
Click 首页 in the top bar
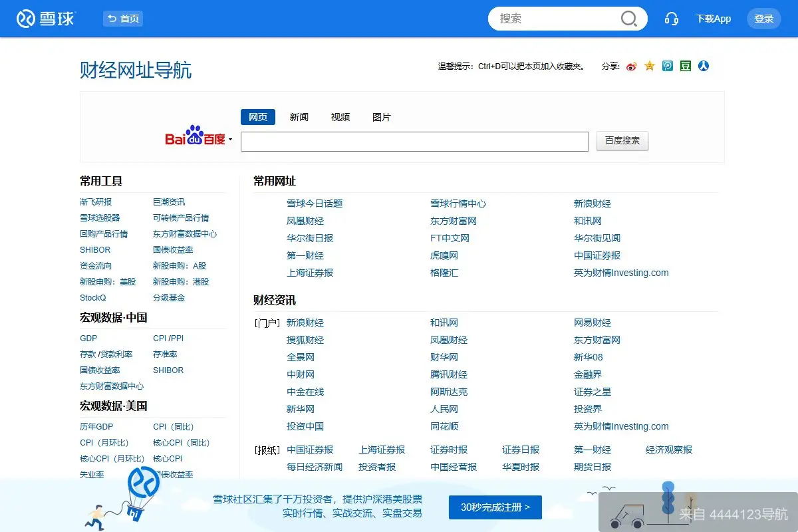pyautogui.click(x=122, y=19)
